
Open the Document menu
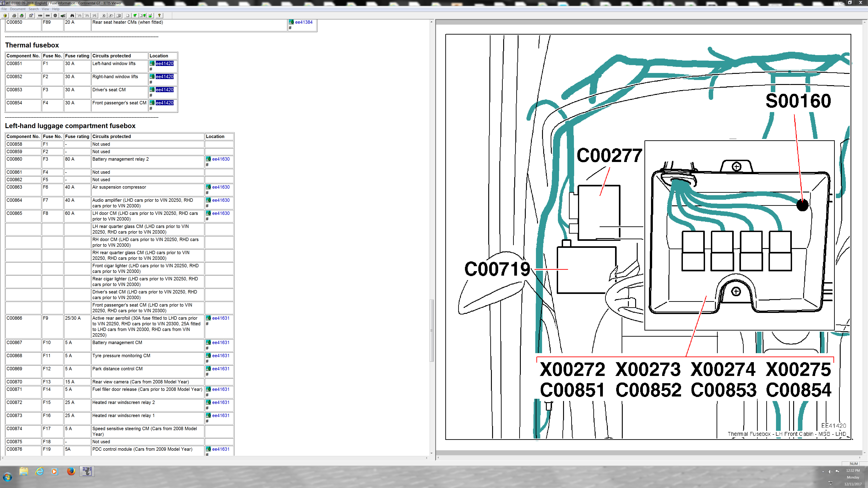pyautogui.click(x=18, y=9)
